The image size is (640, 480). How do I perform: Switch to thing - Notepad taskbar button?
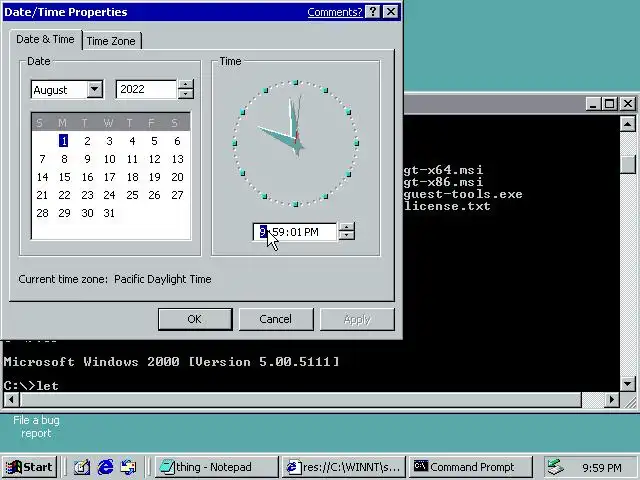click(216, 467)
